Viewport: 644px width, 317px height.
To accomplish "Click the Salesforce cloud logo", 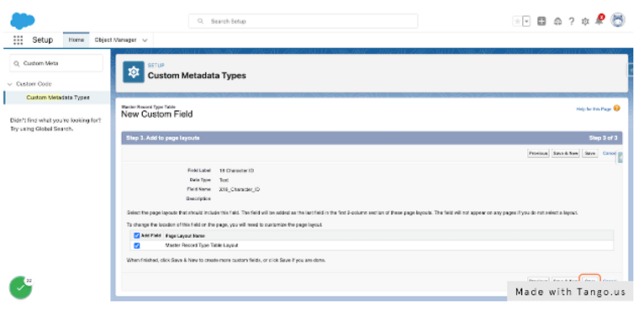I will 22,21.
